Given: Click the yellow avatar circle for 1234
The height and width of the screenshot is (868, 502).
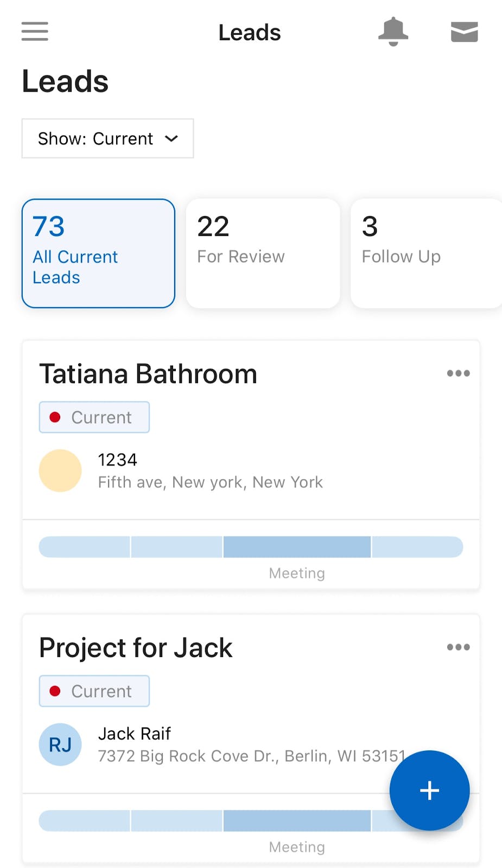Looking at the screenshot, I should point(60,470).
